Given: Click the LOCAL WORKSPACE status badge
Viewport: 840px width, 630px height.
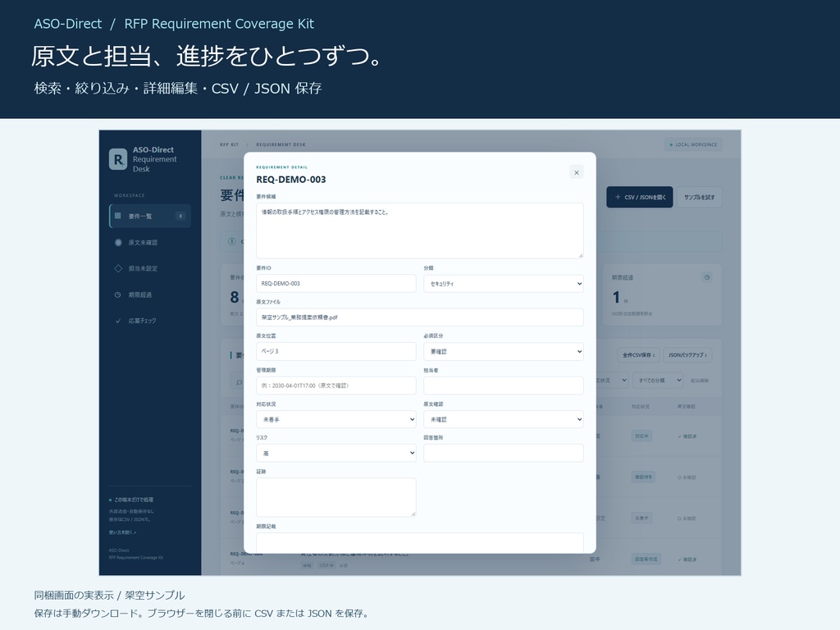Looking at the screenshot, I should point(693,144).
